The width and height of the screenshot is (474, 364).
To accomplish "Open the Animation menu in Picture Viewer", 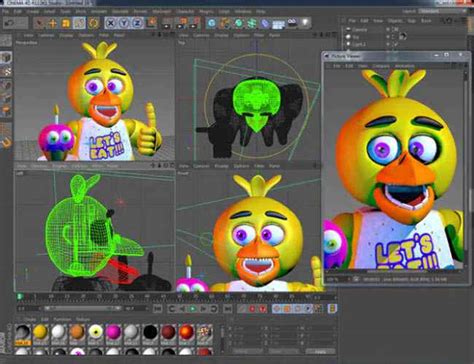I will [404, 66].
